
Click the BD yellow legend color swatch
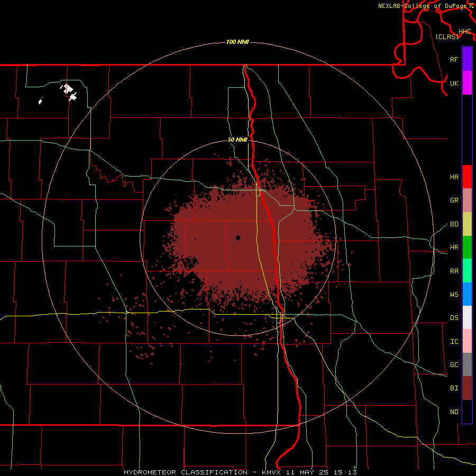point(467,224)
